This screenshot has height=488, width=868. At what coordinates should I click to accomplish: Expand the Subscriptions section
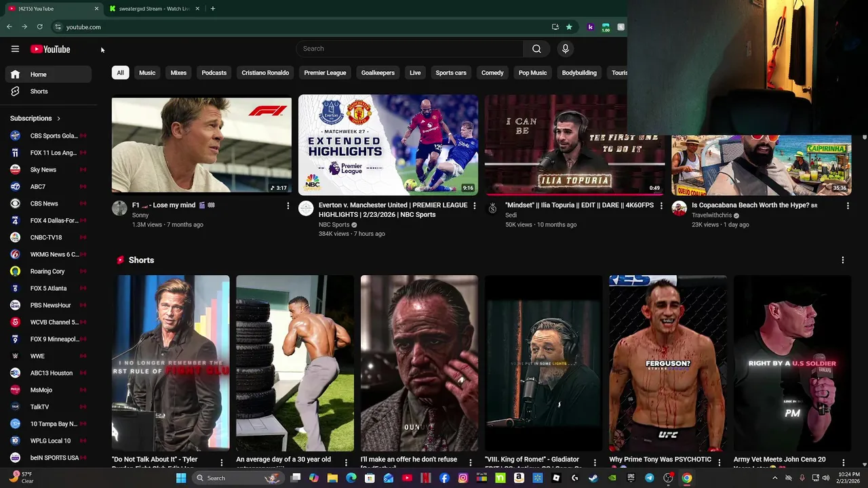coord(35,119)
